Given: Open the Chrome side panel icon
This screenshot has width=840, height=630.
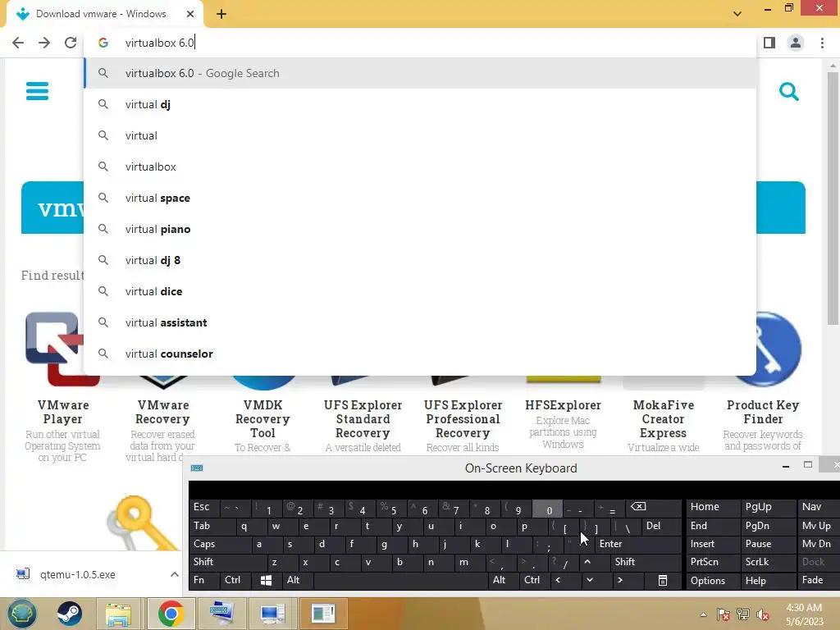Looking at the screenshot, I should 769,43.
